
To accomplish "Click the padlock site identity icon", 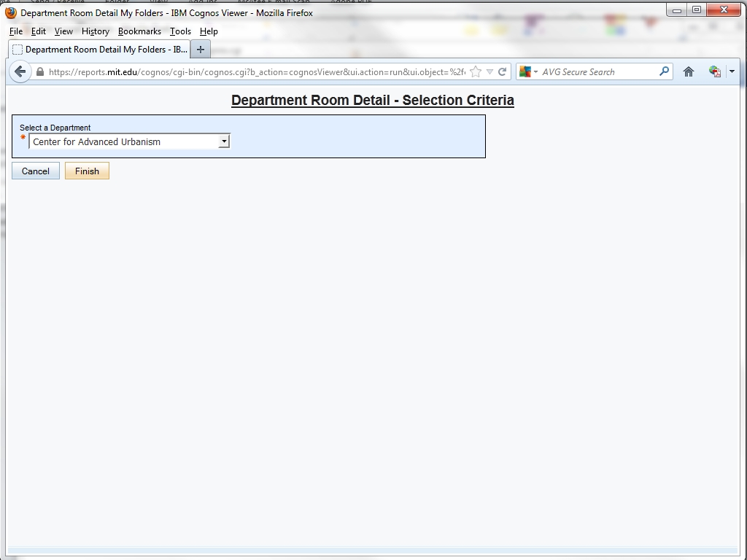I will pyautogui.click(x=39, y=71).
